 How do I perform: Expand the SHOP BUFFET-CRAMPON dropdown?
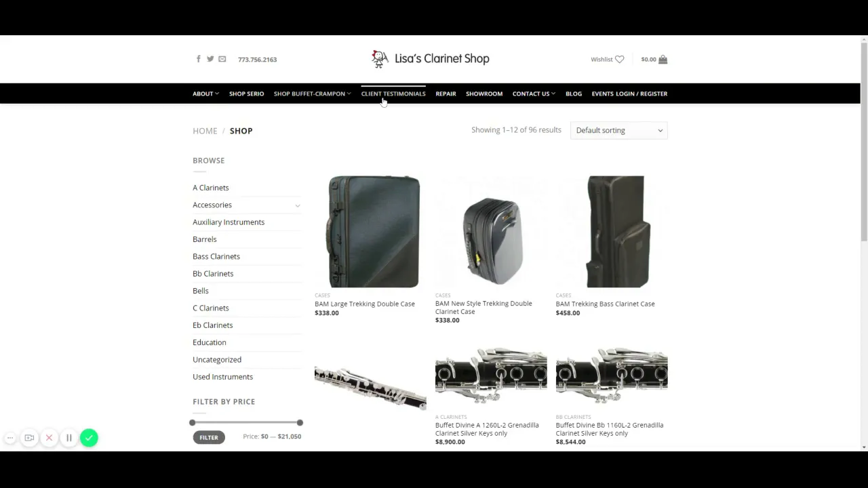tap(312, 94)
